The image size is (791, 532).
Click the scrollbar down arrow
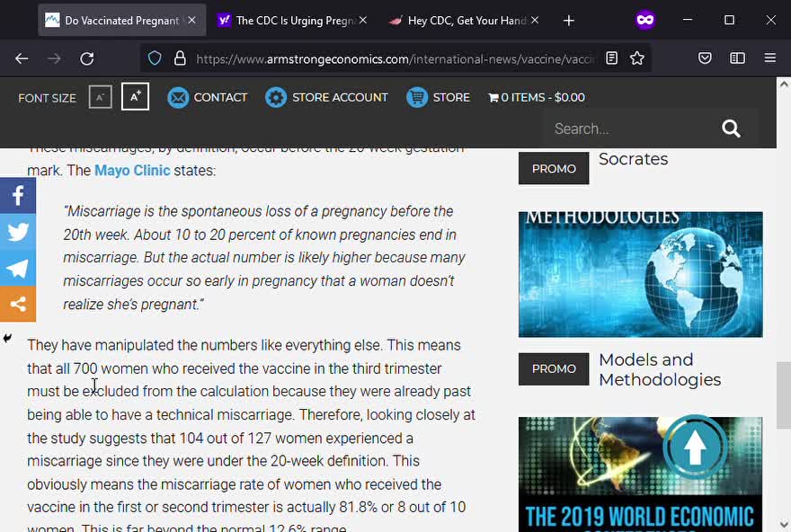click(784, 525)
